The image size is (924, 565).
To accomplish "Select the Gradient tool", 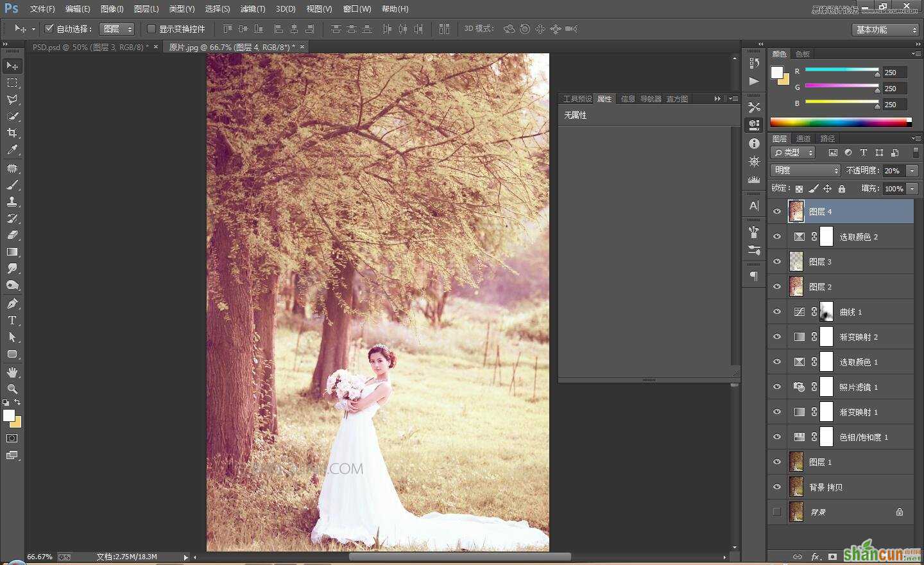I will [x=12, y=252].
